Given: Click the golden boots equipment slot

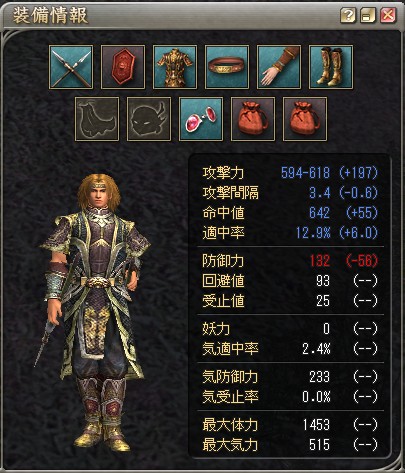Looking at the screenshot, I should click(331, 67).
